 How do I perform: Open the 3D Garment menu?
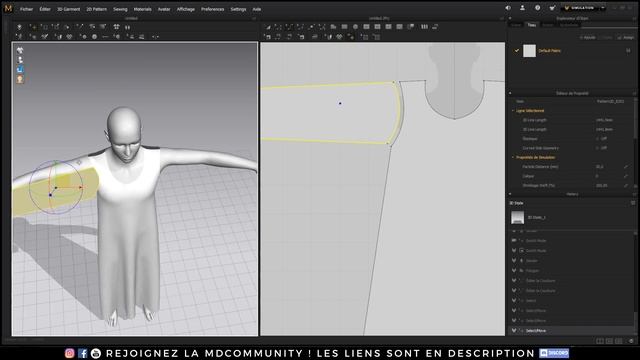point(69,9)
